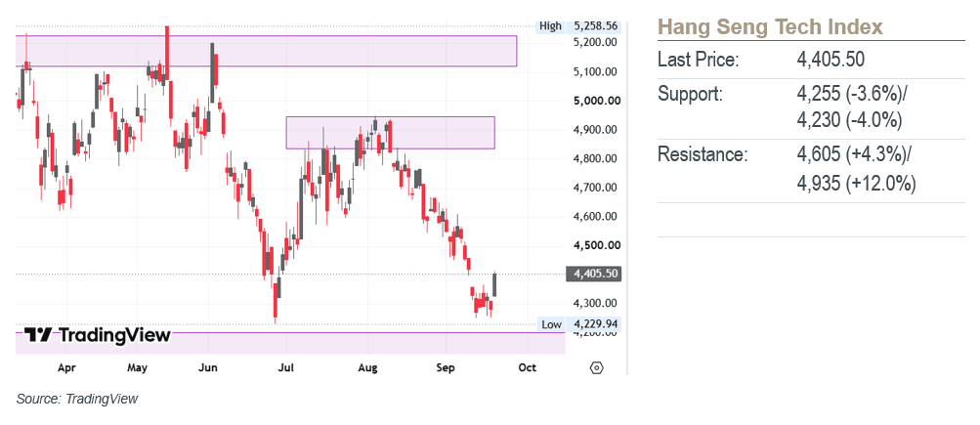Click the 5,000.00 price axis label
This screenshot has height=425, width=980.
click(595, 101)
